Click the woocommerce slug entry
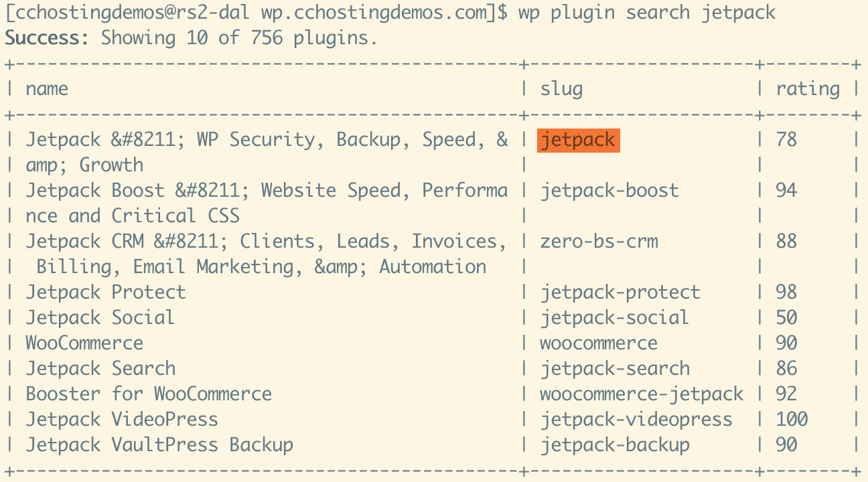The height and width of the screenshot is (482, 868). click(599, 343)
